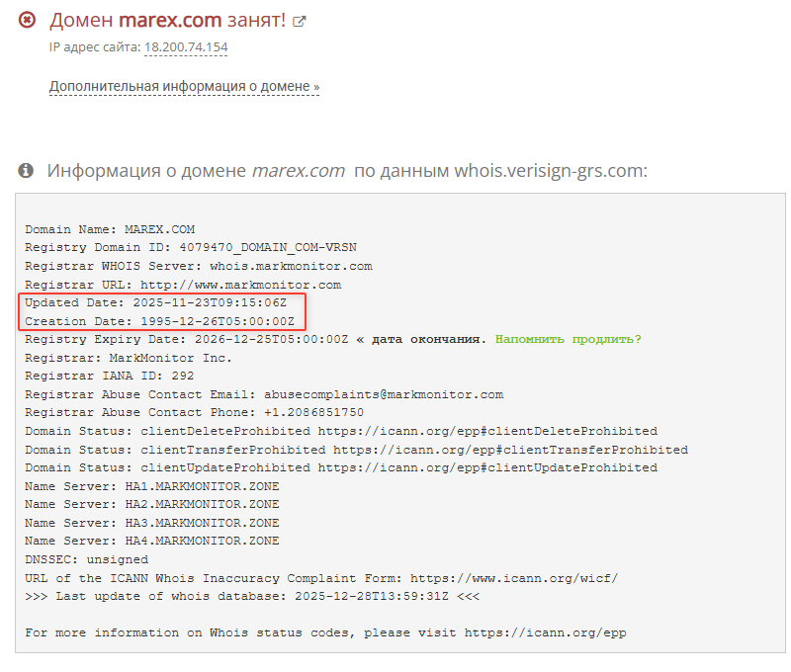Click the Registry Expiry Date value

[x=271, y=339]
